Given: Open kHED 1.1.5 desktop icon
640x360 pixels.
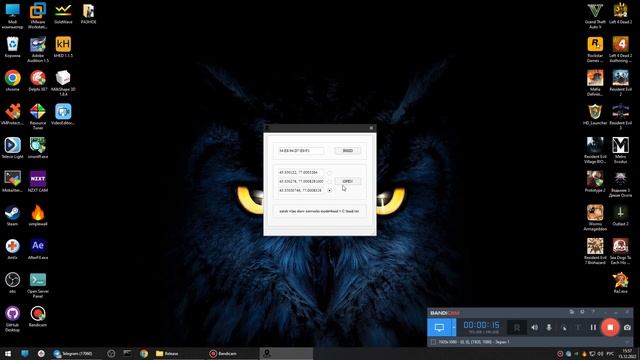Looking at the screenshot, I should click(63, 47).
